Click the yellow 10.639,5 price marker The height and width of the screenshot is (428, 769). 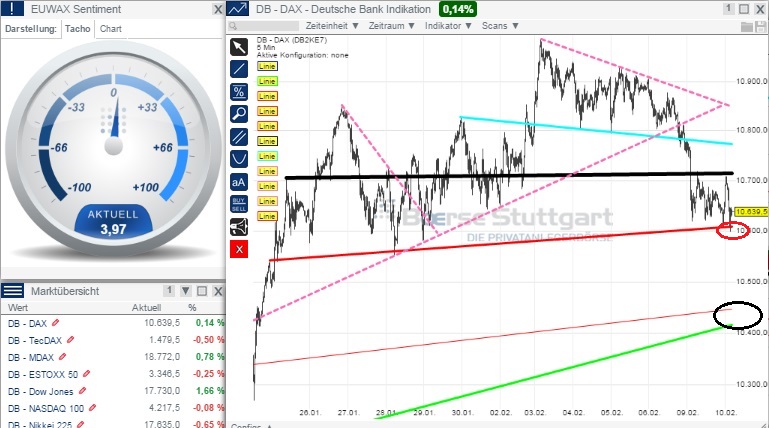[x=751, y=212]
